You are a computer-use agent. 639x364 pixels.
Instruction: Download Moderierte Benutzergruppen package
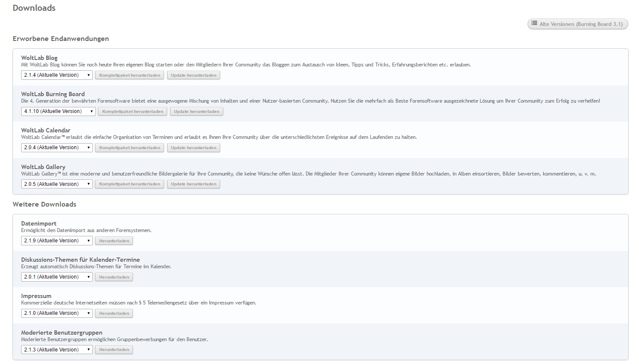(x=114, y=350)
